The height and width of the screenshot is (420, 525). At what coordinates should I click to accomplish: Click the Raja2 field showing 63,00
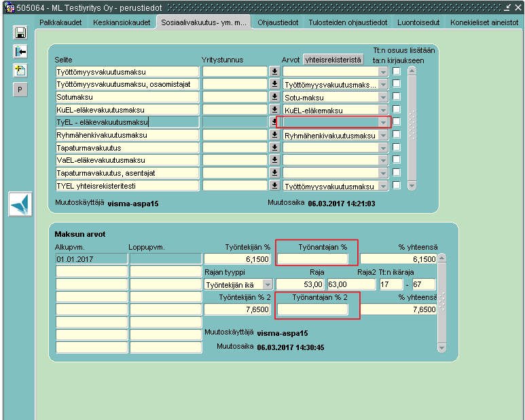pos(352,284)
